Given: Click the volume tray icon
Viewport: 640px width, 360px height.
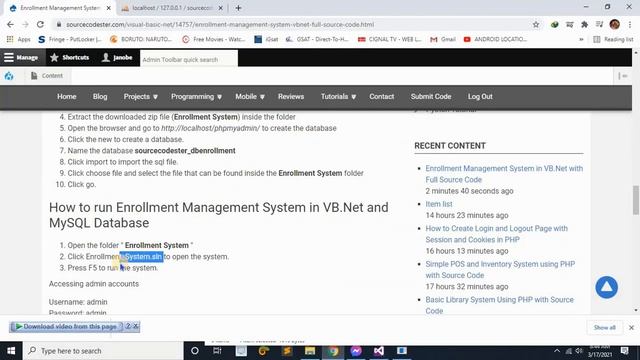Looking at the screenshot, I should point(579,351).
